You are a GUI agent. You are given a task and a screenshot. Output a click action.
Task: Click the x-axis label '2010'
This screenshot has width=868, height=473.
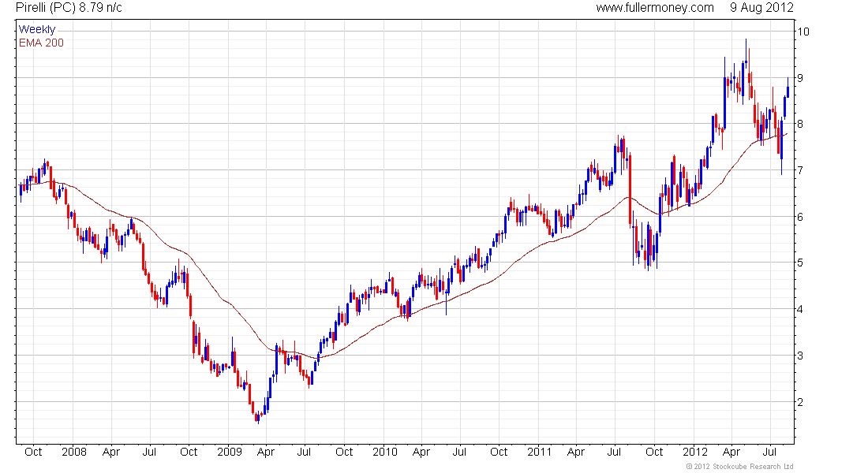pyautogui.click(x=385, y=452)
